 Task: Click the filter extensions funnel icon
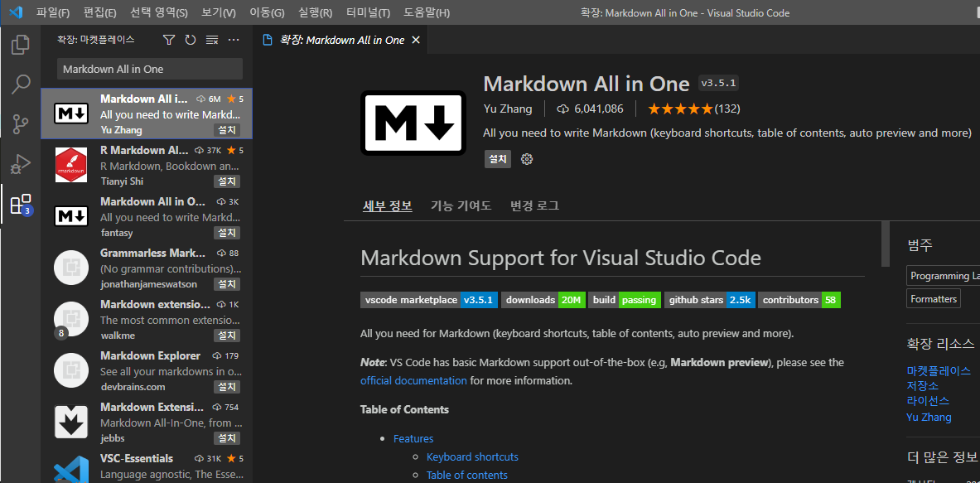click(169, 40)
